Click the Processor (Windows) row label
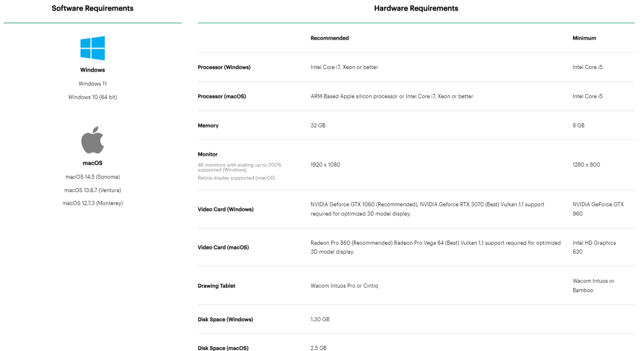Viewport: 644px width, 351px height. pos(224,67)
